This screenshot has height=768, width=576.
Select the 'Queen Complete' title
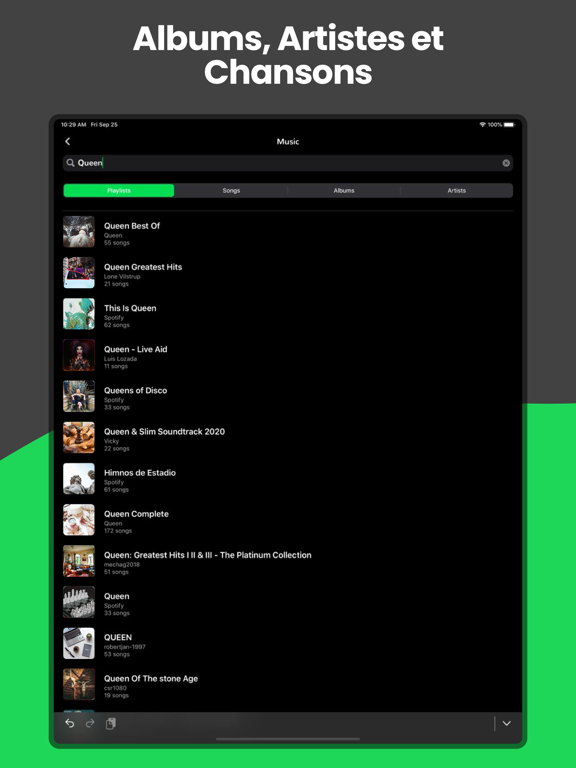pos(136,514)
